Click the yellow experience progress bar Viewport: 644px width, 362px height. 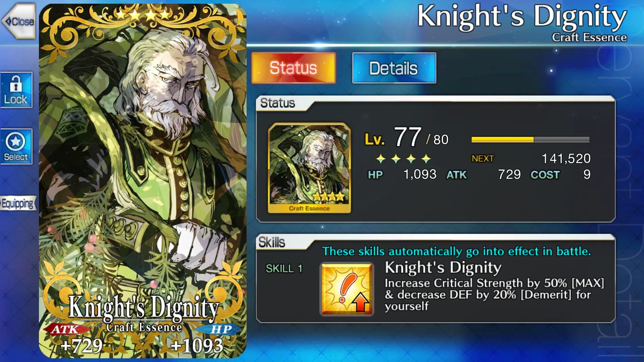[x=530, y=139]
